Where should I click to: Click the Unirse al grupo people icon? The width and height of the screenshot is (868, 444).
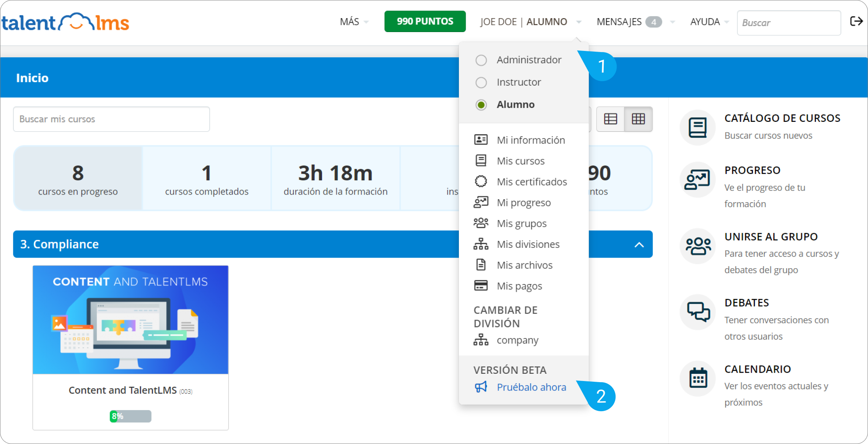(x=698, y=246)
